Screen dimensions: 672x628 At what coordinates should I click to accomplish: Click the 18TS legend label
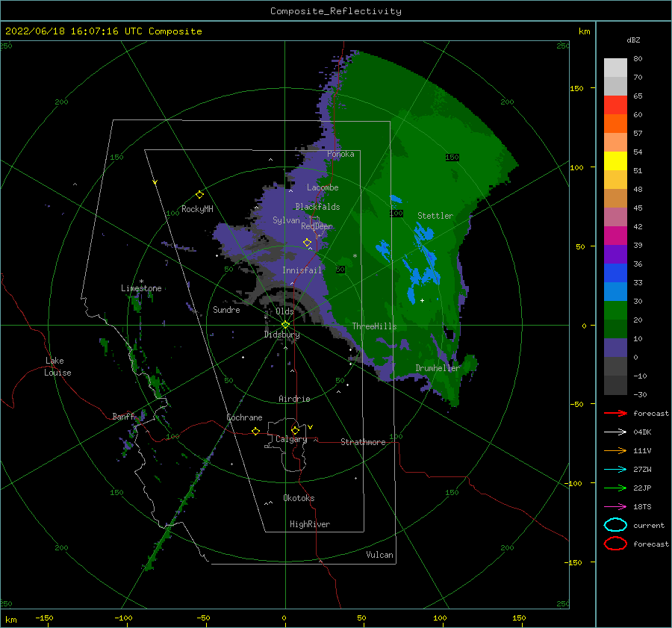click(642, 507)
